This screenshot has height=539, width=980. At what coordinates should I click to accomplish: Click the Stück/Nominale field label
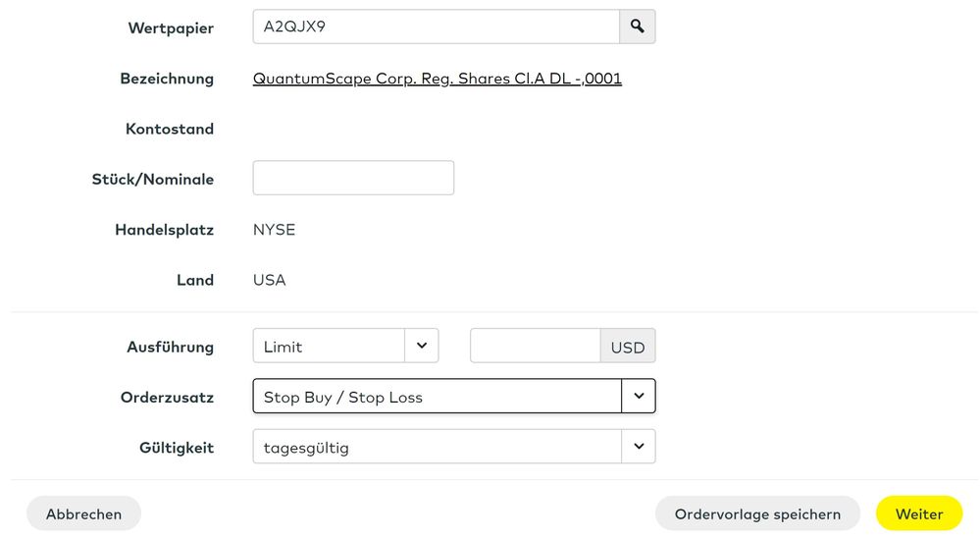click(x=152, y=179)
